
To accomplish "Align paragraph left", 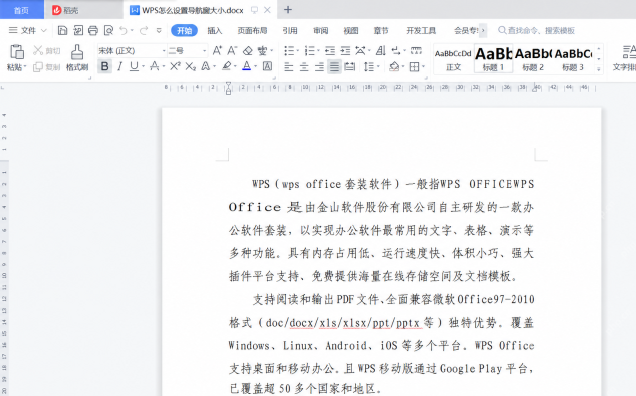I will [x=288, y=66].
